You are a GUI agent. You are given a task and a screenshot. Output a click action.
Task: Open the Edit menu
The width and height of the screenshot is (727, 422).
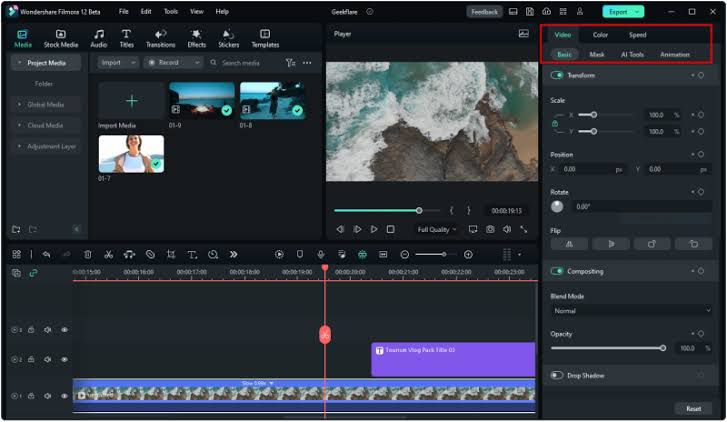pos(146,12)
